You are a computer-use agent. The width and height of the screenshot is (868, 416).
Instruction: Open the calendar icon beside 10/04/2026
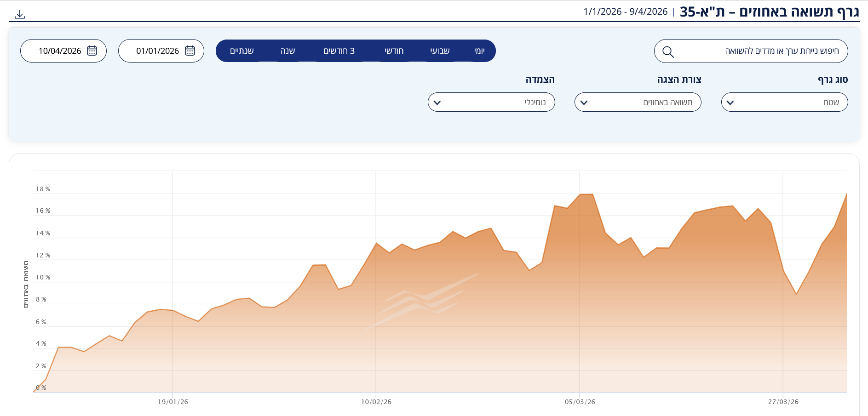point(92,51)
